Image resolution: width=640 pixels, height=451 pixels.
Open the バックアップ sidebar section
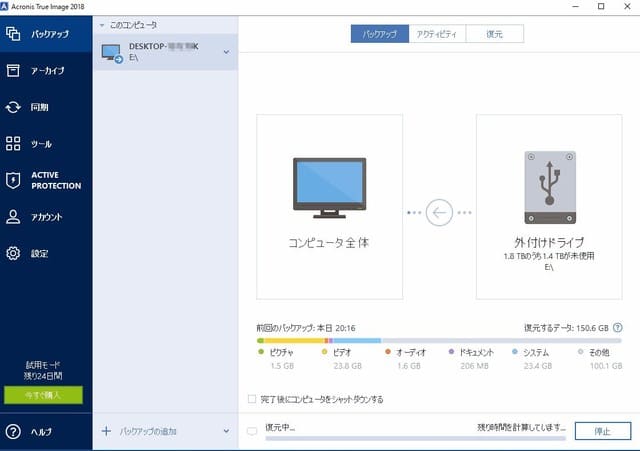tap(45, 34)
